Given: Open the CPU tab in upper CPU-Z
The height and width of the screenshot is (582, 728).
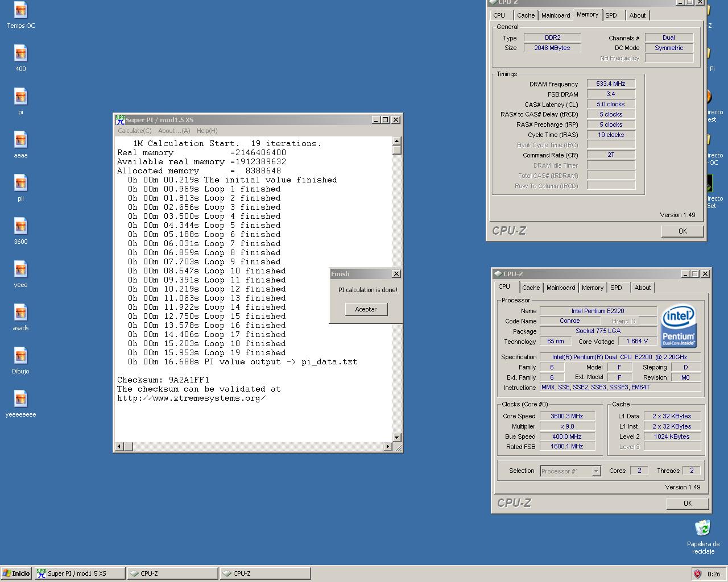Looking at the screenshot, I should pos(499,15).
